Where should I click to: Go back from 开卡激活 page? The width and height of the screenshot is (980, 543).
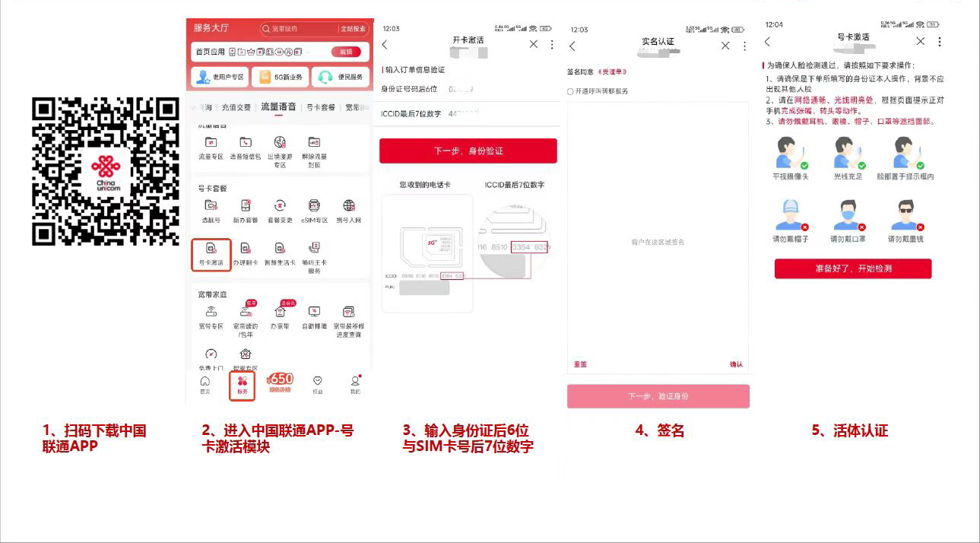[x=385, y=45]
